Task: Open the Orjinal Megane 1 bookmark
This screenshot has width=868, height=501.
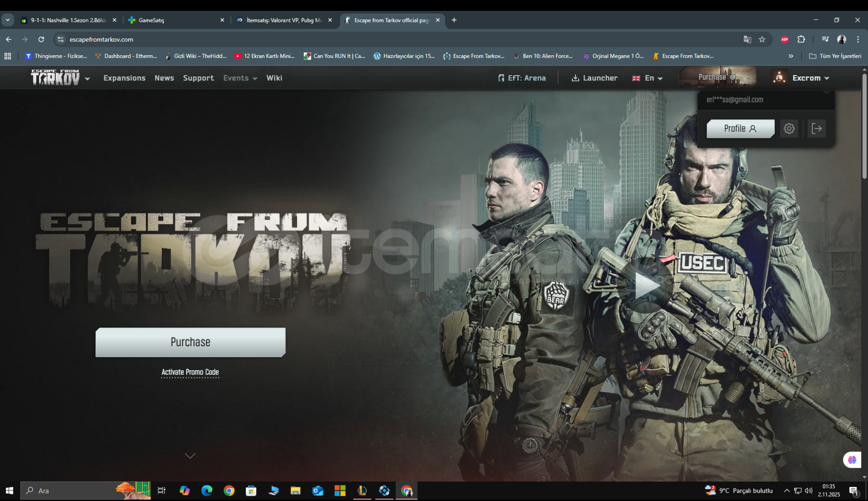Action: 613,56
